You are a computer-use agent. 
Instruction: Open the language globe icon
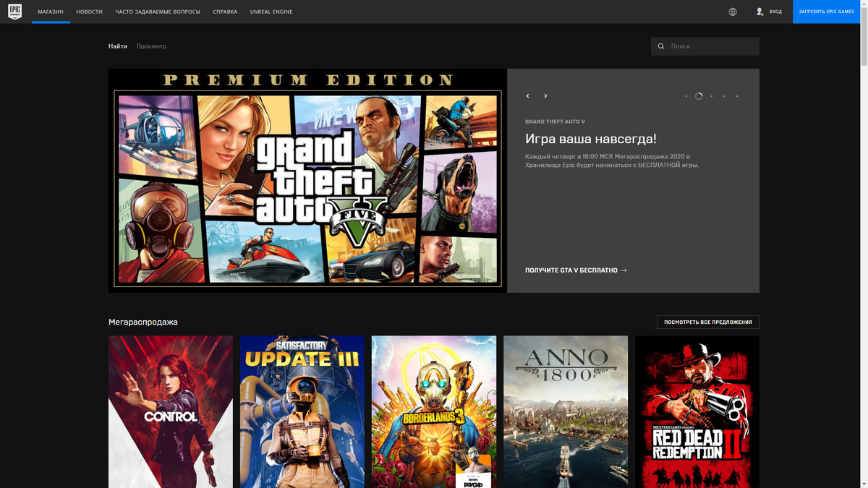733,12
